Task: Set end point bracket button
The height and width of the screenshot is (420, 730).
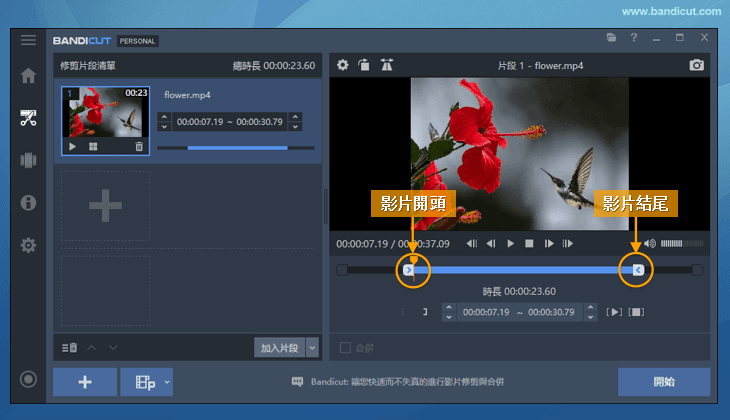Action: click(425, 312)
